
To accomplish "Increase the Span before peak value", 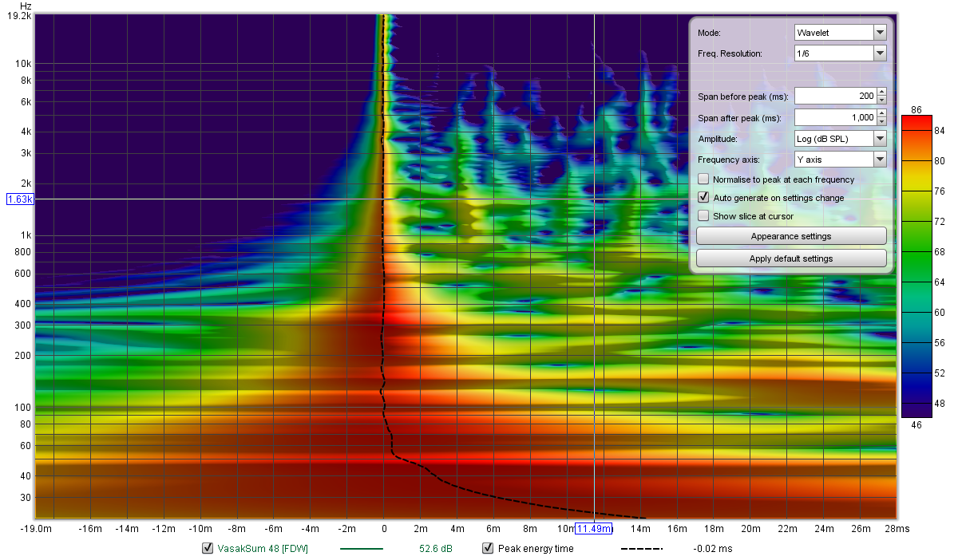I will click(881, 92).
